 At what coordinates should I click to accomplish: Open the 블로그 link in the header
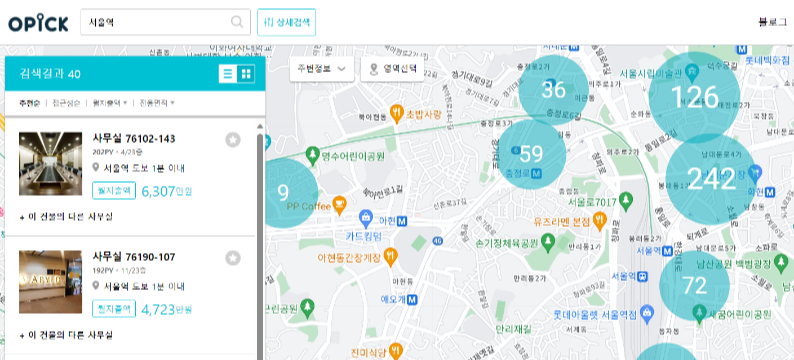pyautogui.click(x=772, y=22)
